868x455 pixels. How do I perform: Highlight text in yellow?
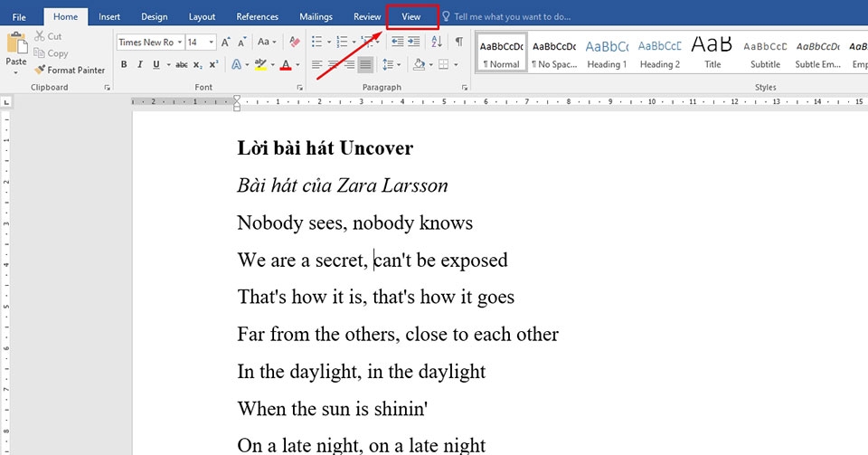click(x=260, y=65)
